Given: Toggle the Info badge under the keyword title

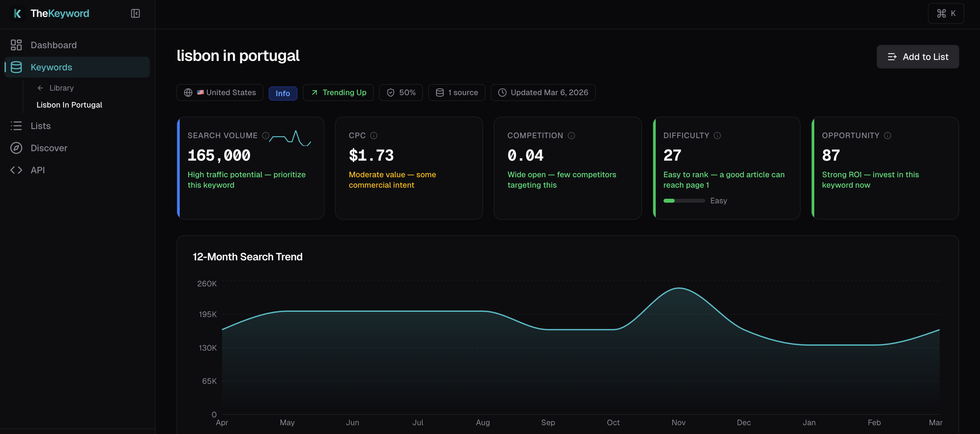Looking at the screenshot, I should [x=283, y=93].
